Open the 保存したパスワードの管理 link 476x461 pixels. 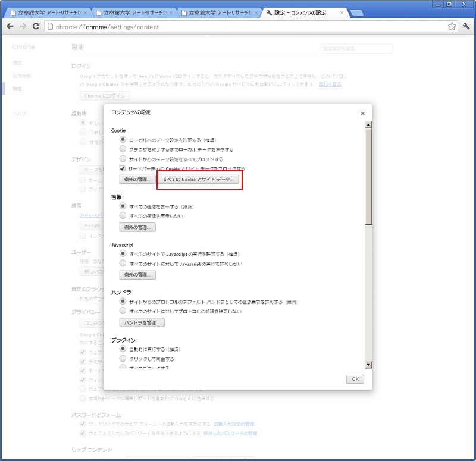point(230,434)
